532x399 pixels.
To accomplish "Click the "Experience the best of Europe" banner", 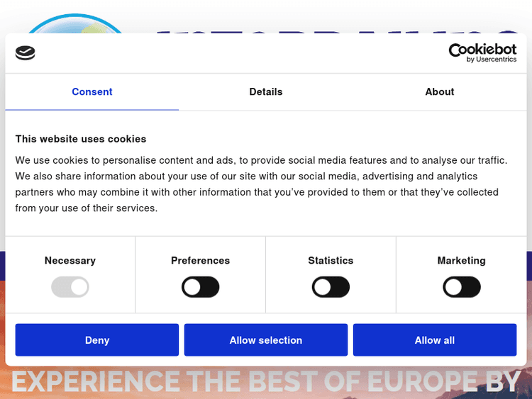I will [x=266, y=383].
